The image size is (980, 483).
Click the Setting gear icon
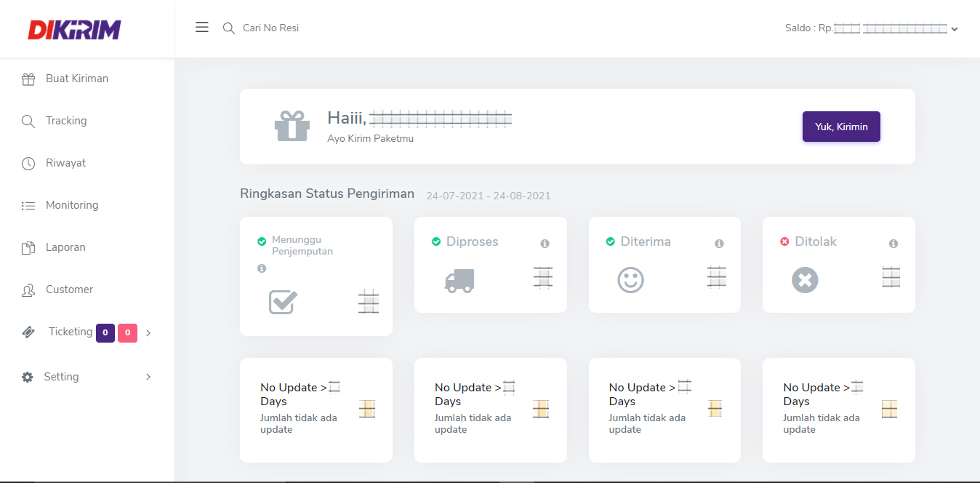(28, 377)
